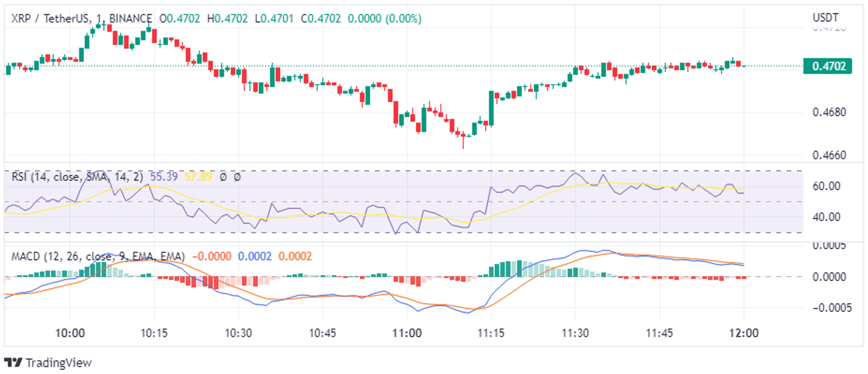Click the orange signal line value 0.0002
The image size is (868, 374).
(x=295, y=257)
